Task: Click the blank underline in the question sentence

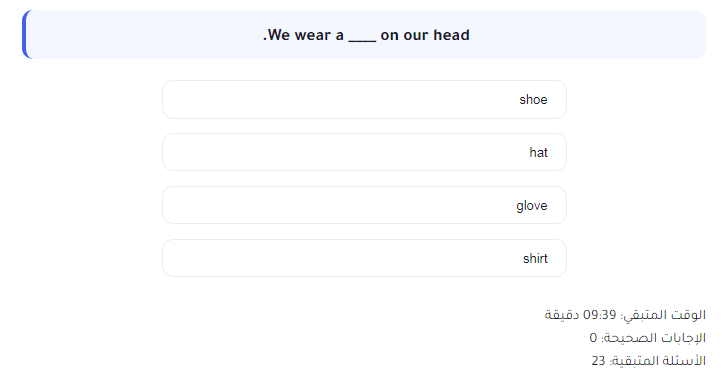Action: coord(362,36)
